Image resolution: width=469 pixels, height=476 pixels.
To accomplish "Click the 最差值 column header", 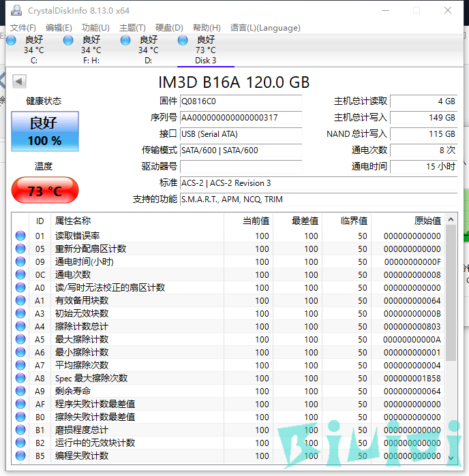I will click(x=298, y=221).
